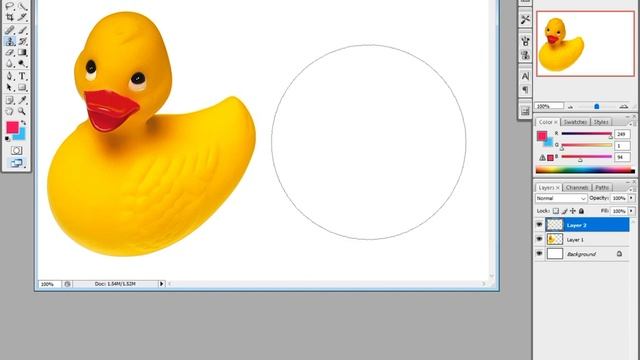
Task: Select the Rectangle shape tool
Action: tap(22, 87)
